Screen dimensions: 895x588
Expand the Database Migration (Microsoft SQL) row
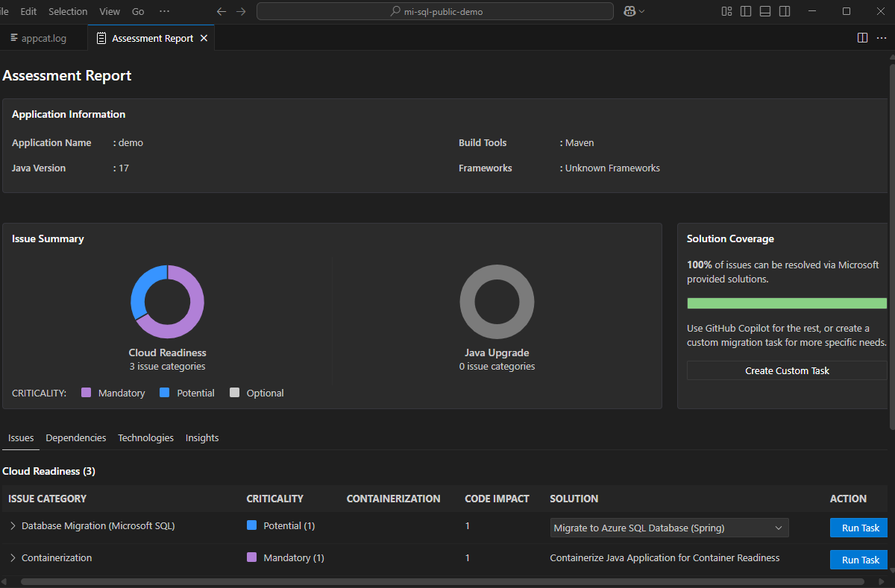[13, 526]
